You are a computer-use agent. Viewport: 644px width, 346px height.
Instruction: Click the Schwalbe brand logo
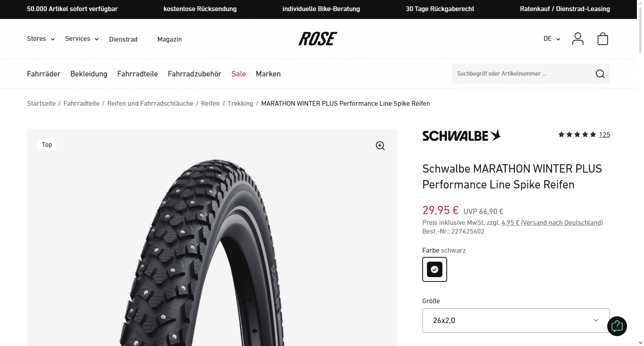coord(461,135)
